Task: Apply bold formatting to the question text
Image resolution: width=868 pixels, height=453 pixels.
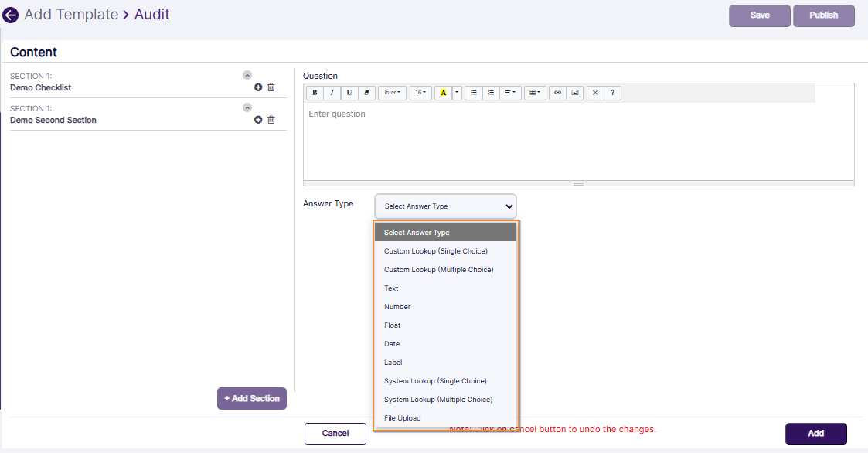Action: pyautogui.click(x=315, y=93)
